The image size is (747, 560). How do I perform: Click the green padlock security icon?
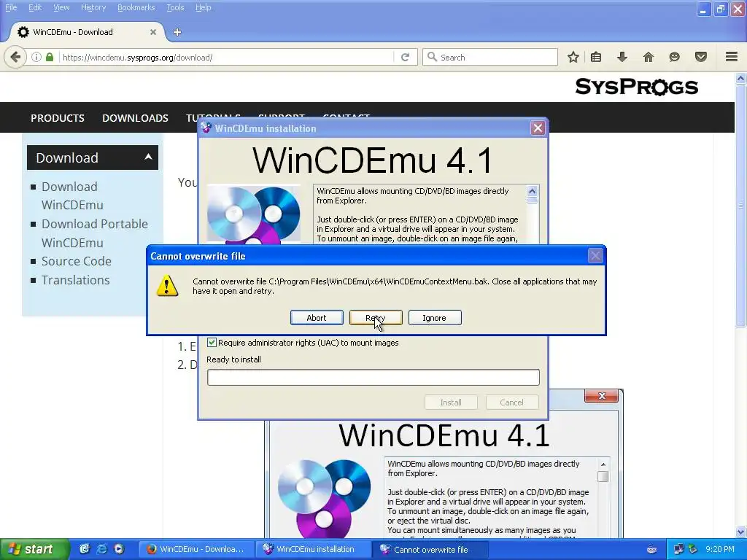coord(50,57)
